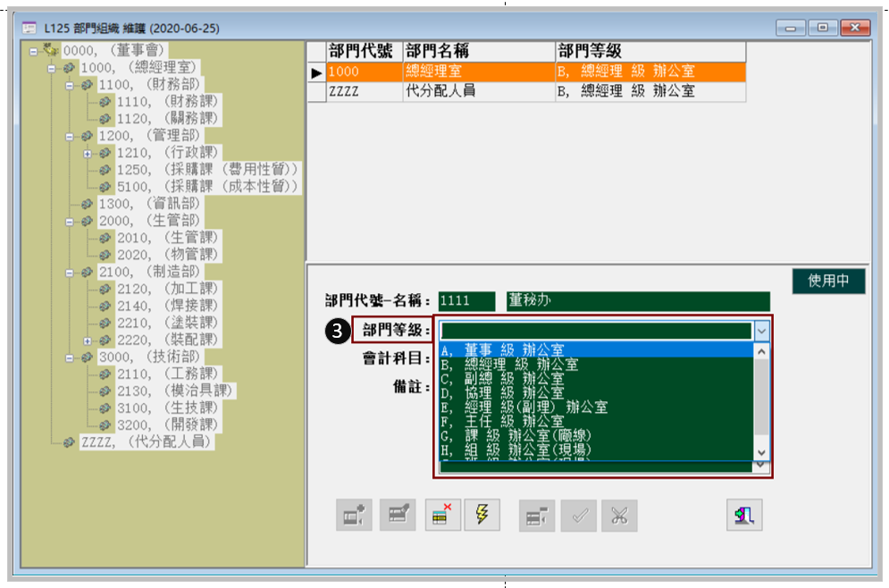Click the node icon beside 1120 關務課
889x588 pixels.
coord(105,119)
